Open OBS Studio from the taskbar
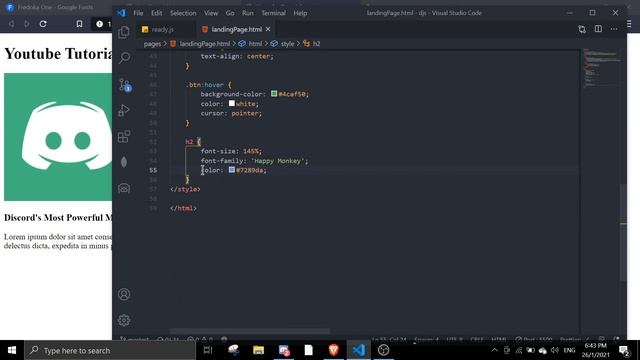 tap(383, 350)
